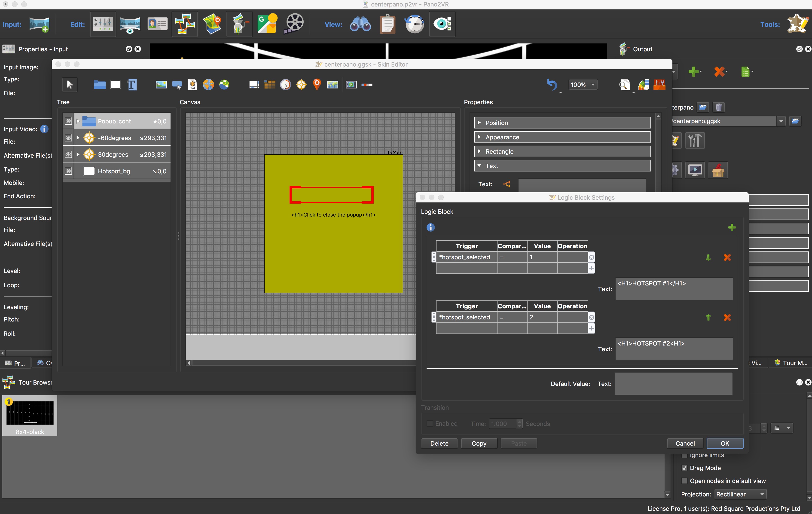
Task: Open the Overview binoculars icon
Action: click(x=360, y=24)
